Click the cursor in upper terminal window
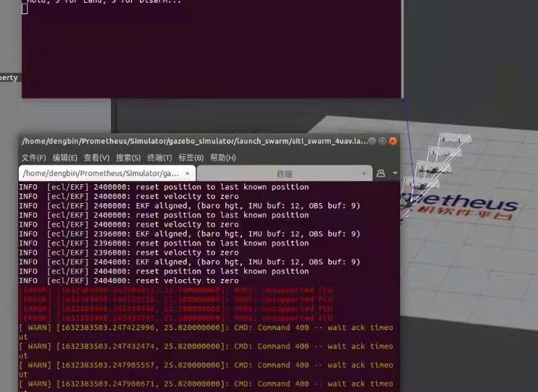 pos(25,9)
